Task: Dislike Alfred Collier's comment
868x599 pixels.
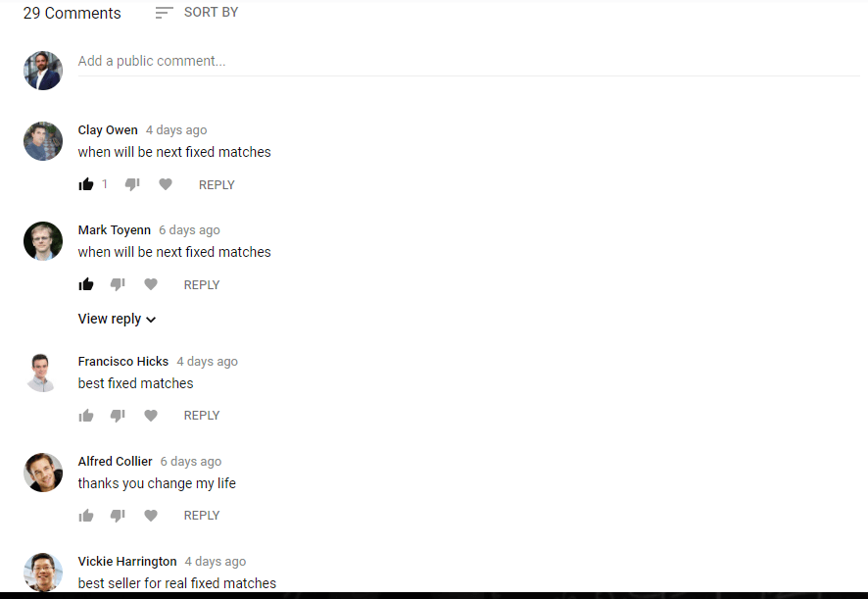Action: [118, 516]
